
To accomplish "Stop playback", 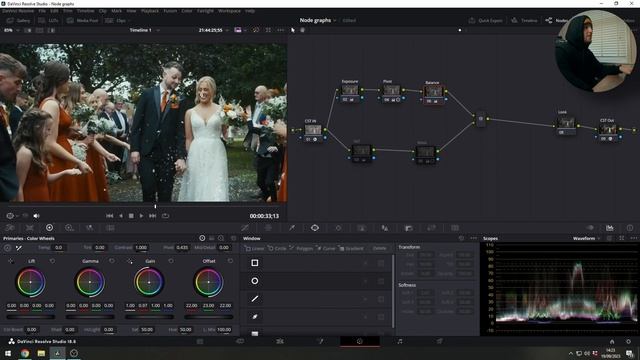I will 131,216.
